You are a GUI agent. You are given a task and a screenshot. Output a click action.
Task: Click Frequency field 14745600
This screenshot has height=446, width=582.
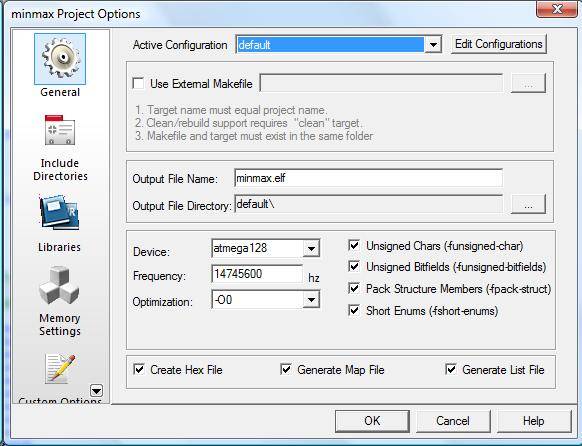point(257,274)
